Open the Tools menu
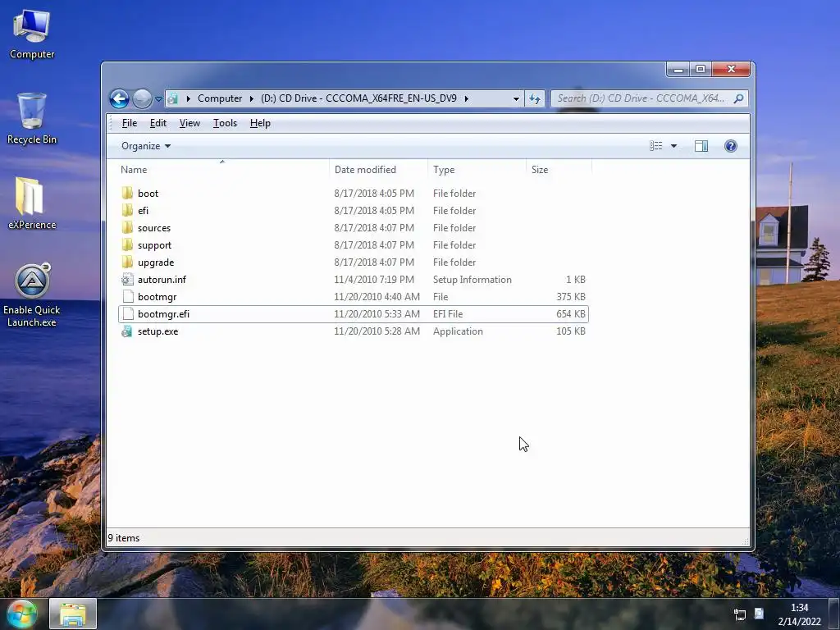840x630 pixels. point(225,123)
